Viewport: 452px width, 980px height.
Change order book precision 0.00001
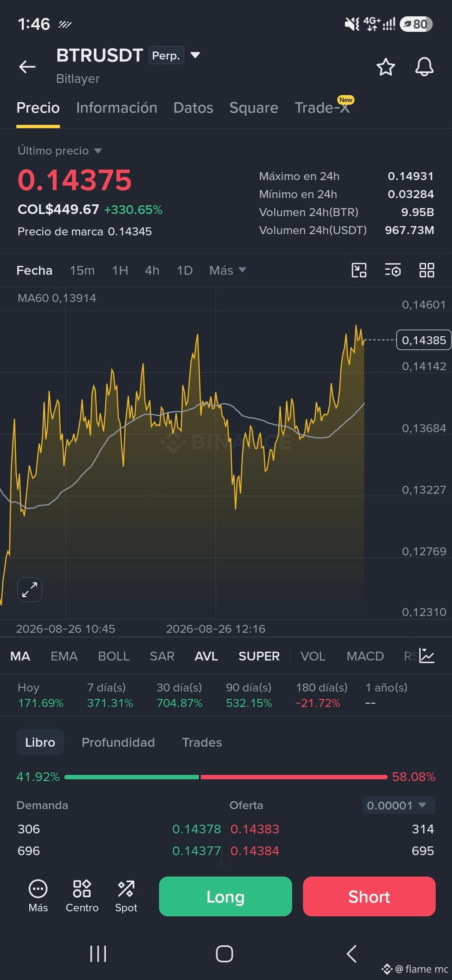(x=399, y=805)
